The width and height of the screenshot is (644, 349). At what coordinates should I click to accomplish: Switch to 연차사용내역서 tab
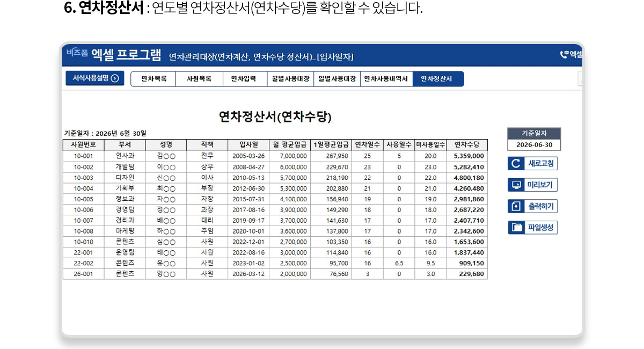click(x=386, y=79)
